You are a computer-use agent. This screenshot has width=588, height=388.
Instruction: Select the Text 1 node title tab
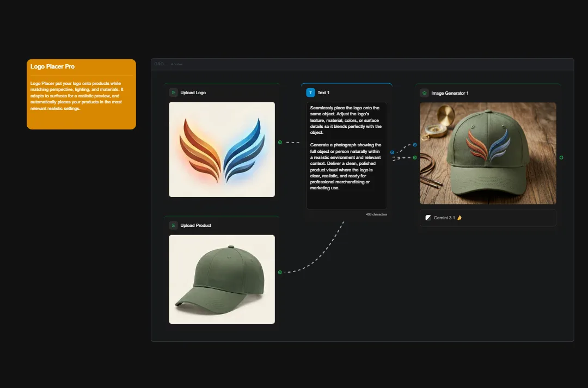pyautogui.click(x=324, y=92)
